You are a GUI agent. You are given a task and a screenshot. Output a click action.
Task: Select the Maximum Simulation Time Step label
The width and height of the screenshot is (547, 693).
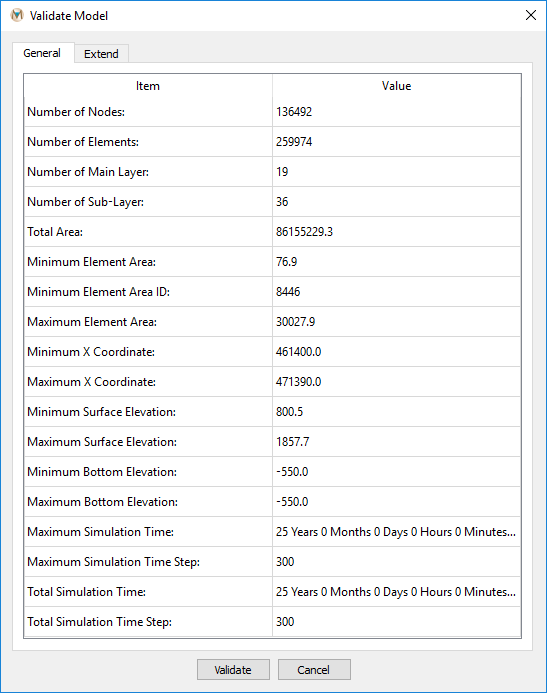click(114, 562)
